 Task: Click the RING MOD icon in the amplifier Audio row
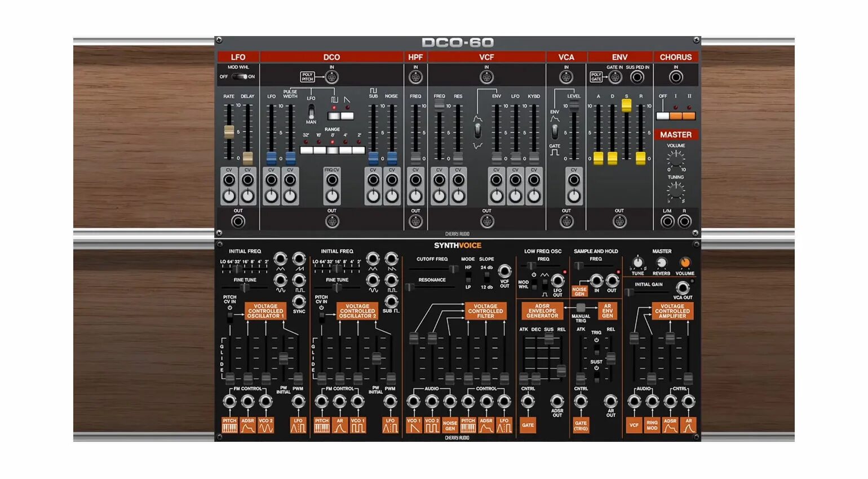coord(652,425)
